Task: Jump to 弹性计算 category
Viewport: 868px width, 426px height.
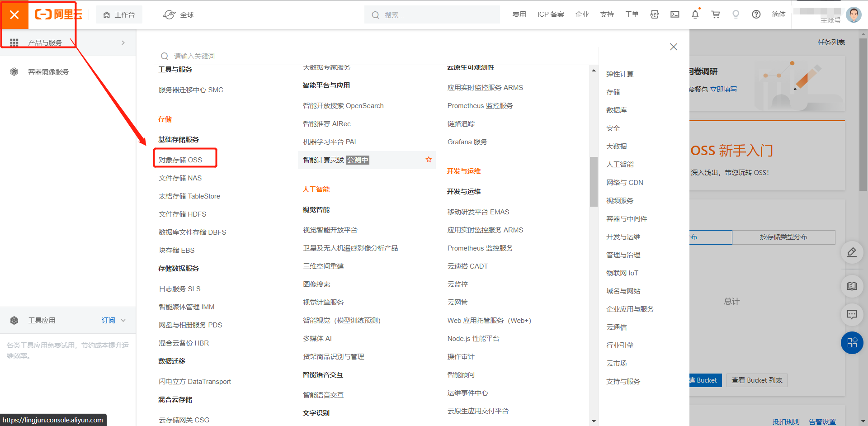Action: pyautogui.click(x=620, y=74)
